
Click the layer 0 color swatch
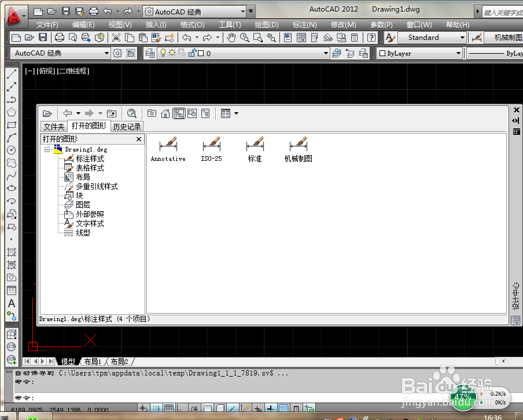click(x=201, y=53)
